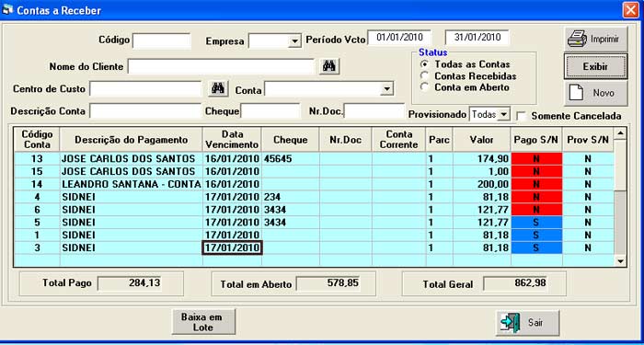Click the value 1,00 for conta 15
This screenshot has height=345, width=644.
click(499, 172)
